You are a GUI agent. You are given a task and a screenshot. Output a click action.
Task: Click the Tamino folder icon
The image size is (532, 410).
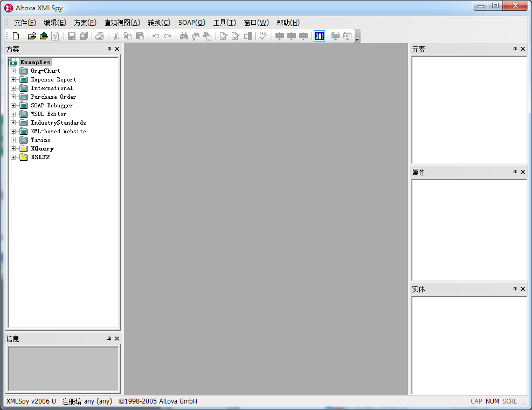[23, 140]
